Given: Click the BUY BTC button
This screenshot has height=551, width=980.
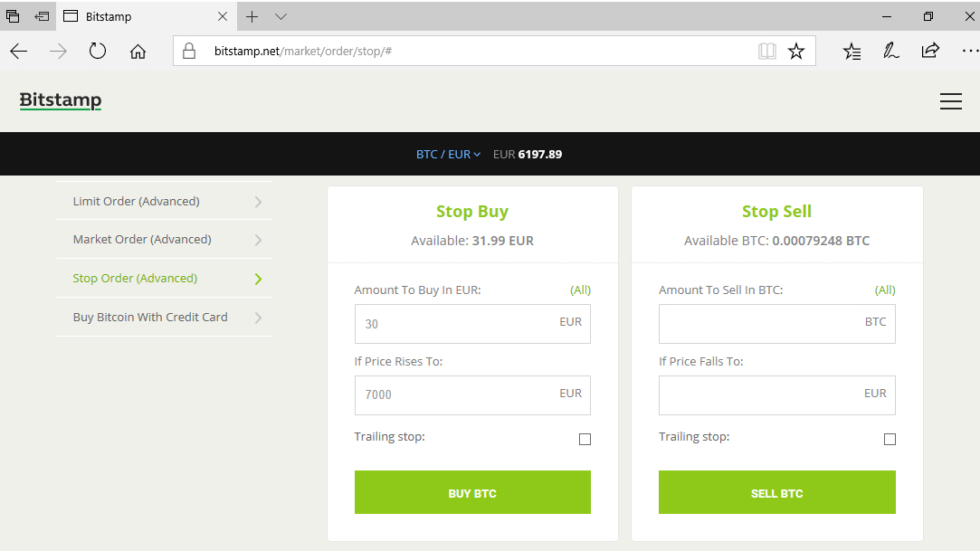Looking at the screenshot, I should pos(472,492).
